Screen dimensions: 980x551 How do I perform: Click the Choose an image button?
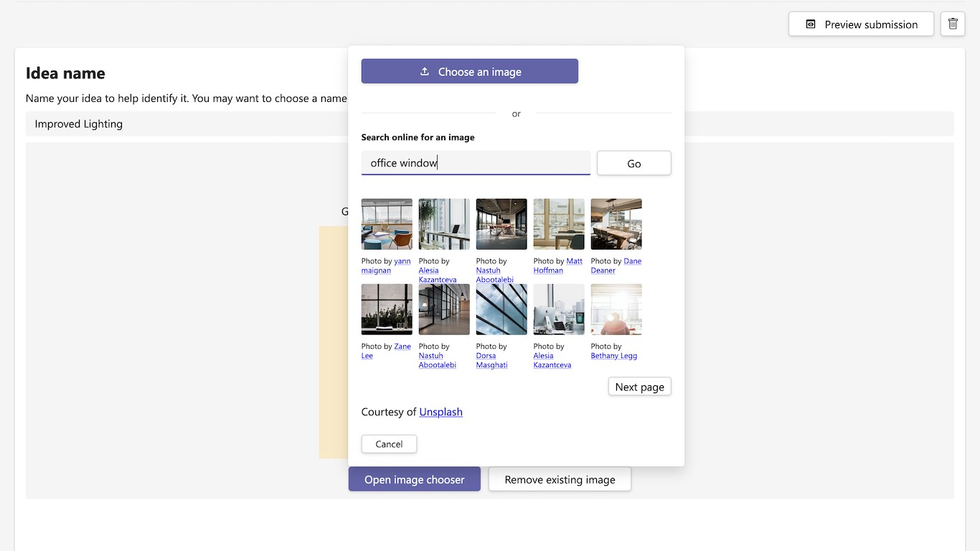[x=470, y=71]
